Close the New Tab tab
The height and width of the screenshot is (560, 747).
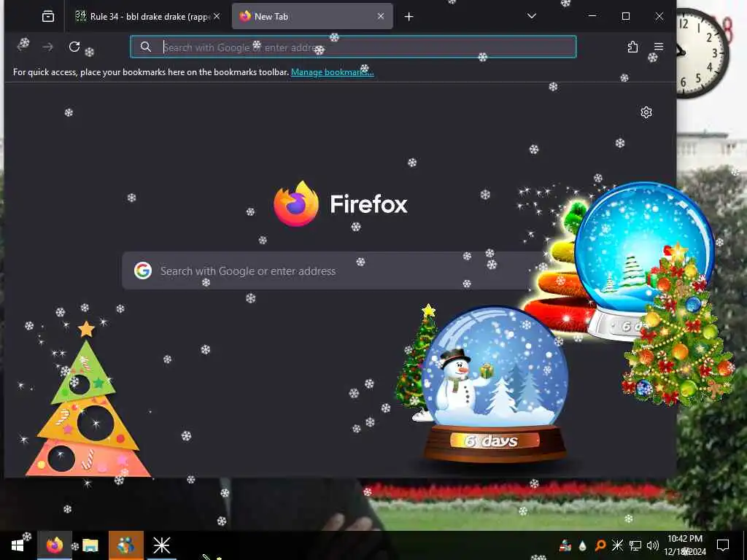381,16
